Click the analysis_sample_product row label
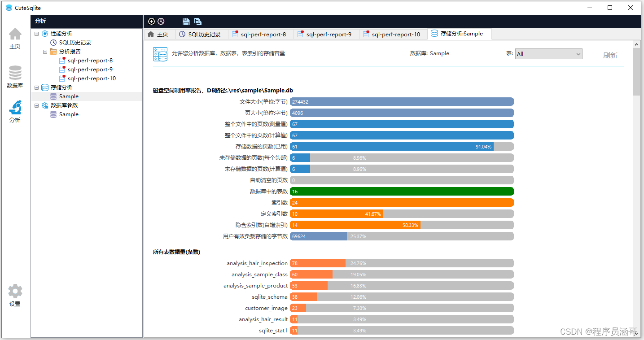The height and width of the screenshot is (340, 644). (x=256, y=286)
